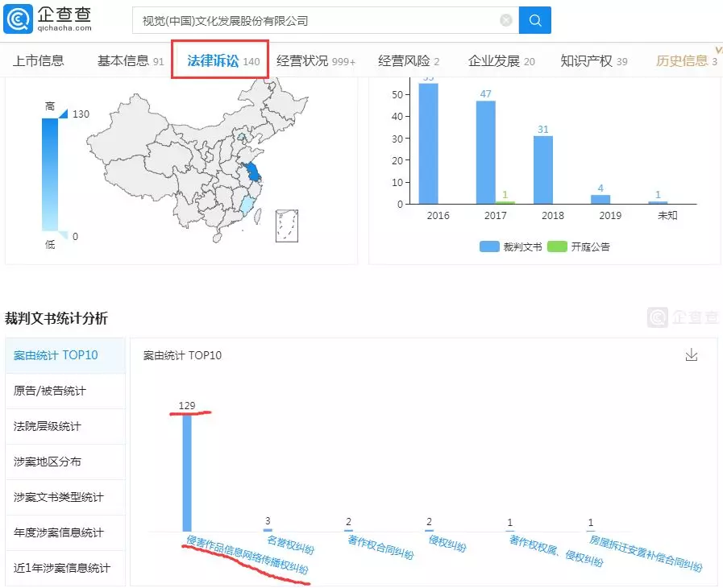Clear the search box using the X icon

click(x=505, y=20)
